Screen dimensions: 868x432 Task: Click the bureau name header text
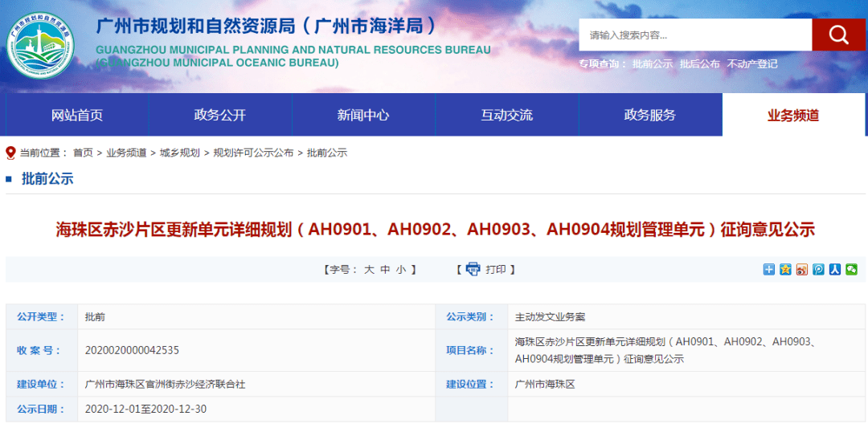tap(268, 26)
